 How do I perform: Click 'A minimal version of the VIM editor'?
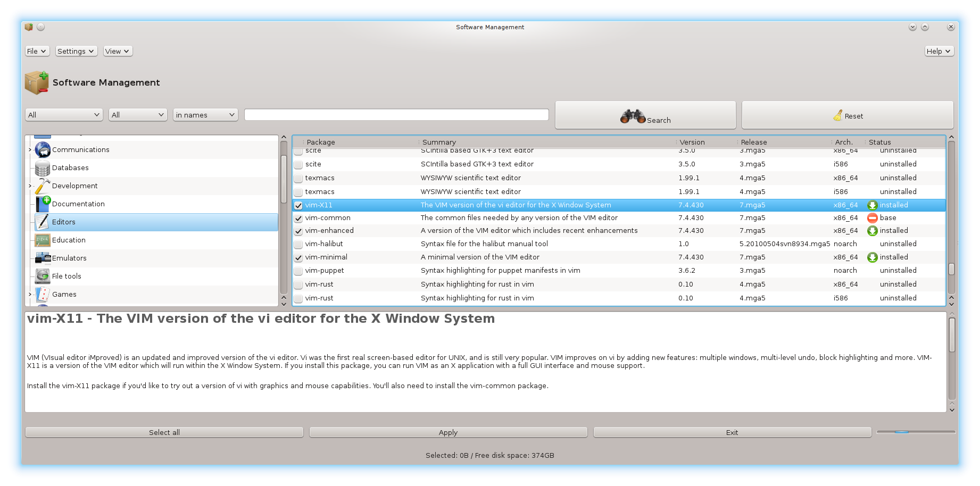[480, 257]
